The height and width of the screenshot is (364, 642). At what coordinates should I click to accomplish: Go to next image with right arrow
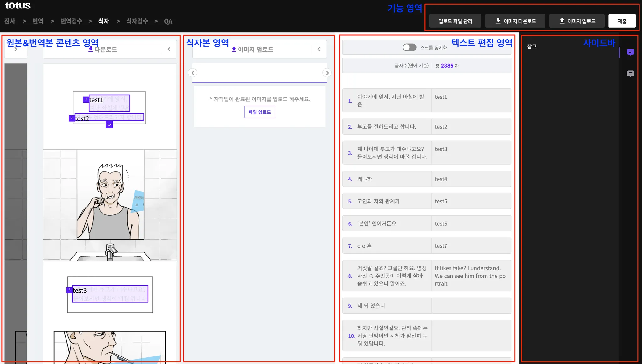(327, 73)
